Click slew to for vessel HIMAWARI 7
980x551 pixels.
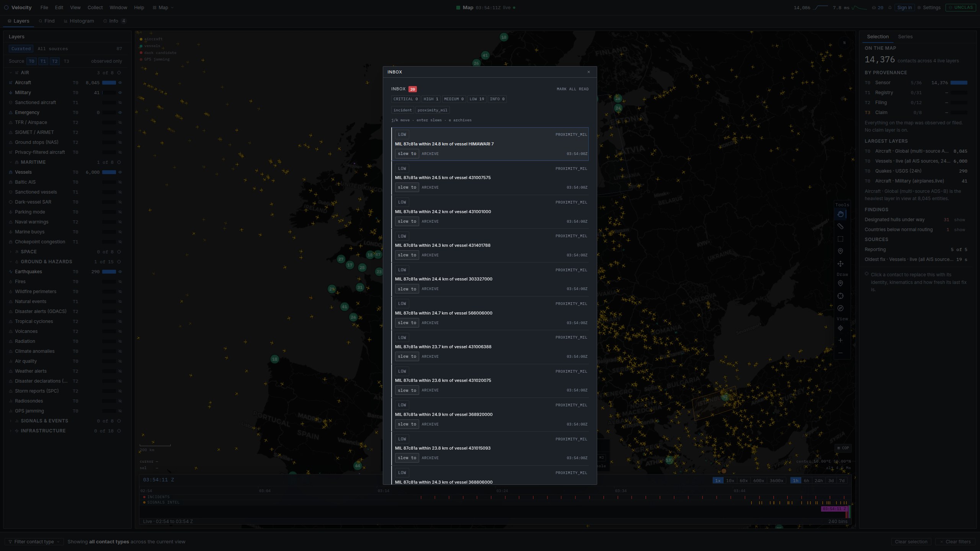click(407, 154)
